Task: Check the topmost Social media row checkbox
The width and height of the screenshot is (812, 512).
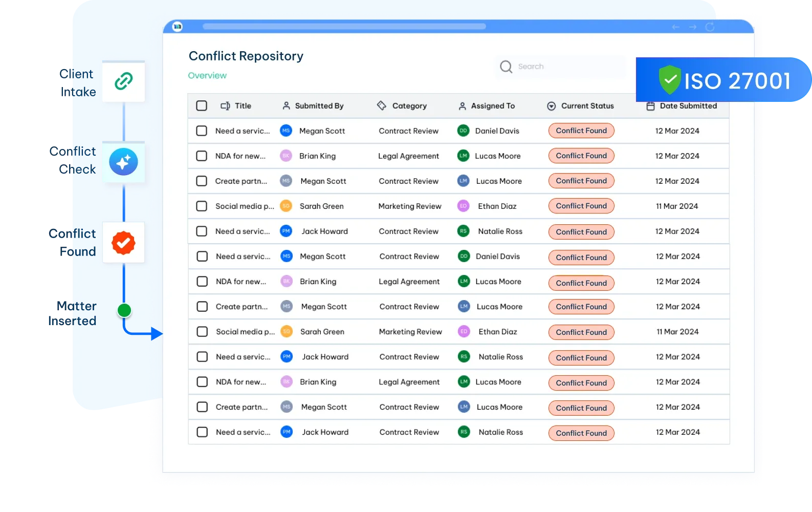Action: 202,206
